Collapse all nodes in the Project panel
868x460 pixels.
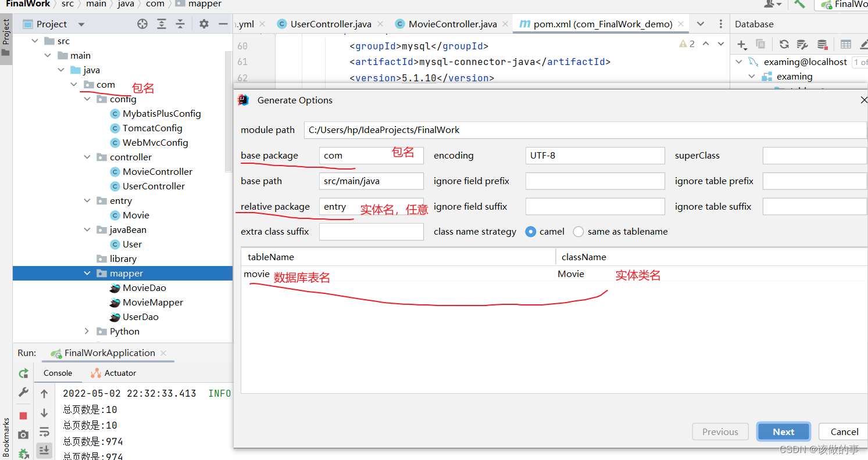pos(180,24)
